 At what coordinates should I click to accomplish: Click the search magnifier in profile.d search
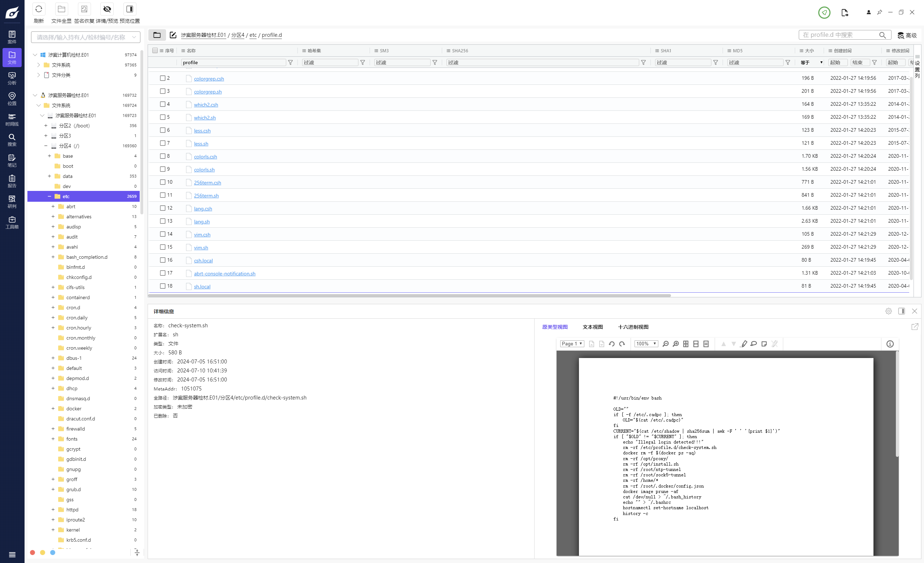tap(882, 35)
